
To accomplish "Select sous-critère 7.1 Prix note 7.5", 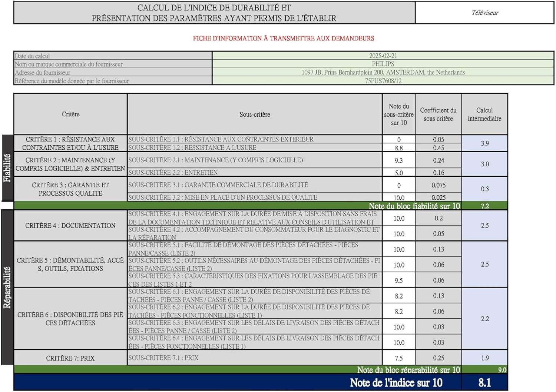I will pos(399,358).
